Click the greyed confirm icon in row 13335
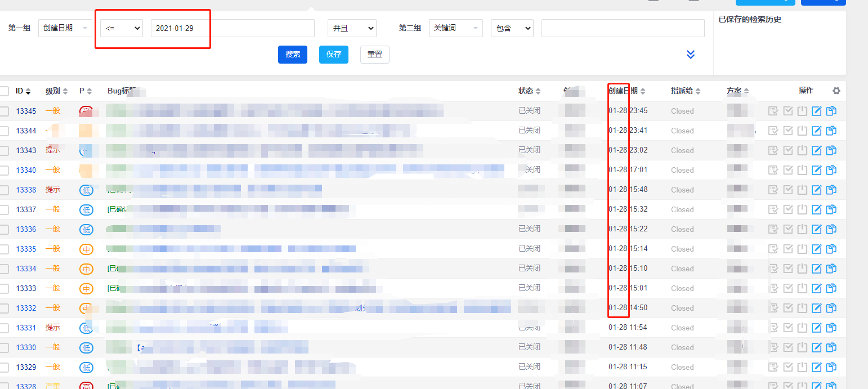Image resolution: width=868 pixels, height=389 pixels. [773, 249]
